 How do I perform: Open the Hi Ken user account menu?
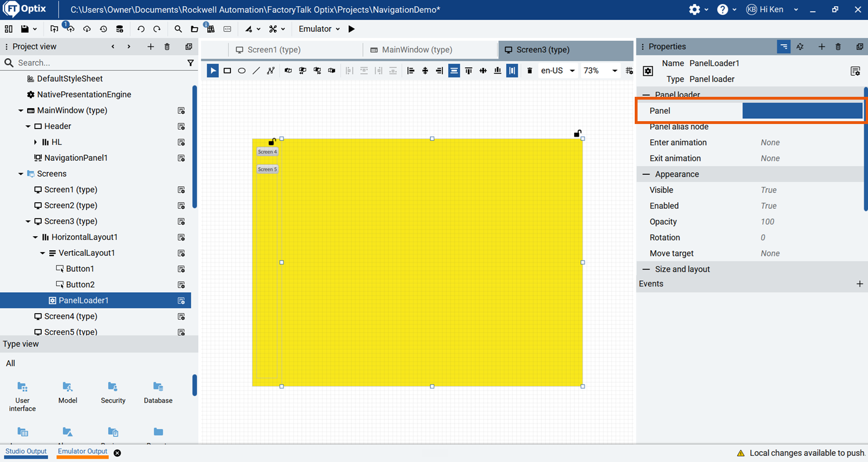(772, 10)
